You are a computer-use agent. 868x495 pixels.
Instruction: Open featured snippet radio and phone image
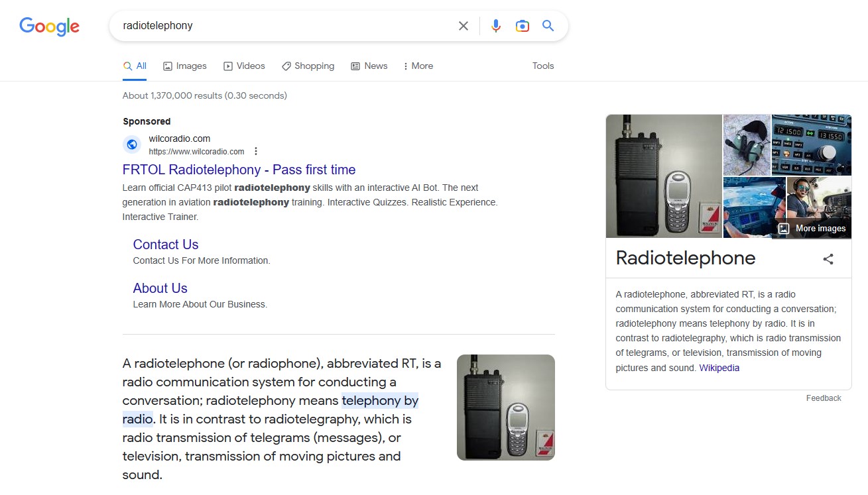coord(506,408)
